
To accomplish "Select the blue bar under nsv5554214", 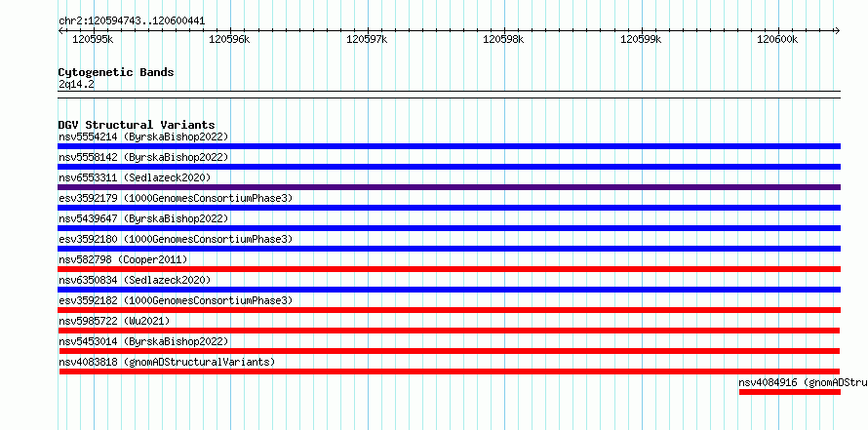I will point(449,146).
